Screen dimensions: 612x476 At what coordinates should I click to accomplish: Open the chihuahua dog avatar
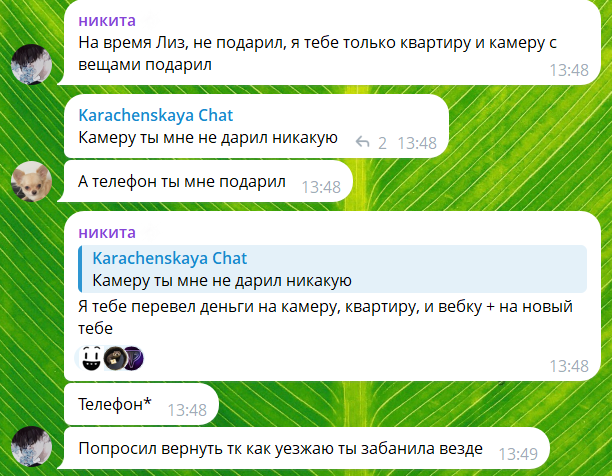click(31, 181)
